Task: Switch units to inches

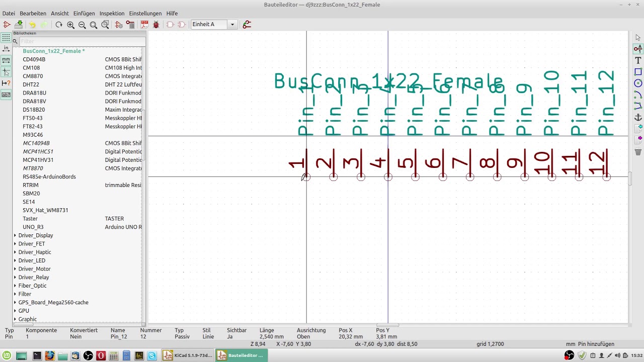Action: [x=6, y=49]
